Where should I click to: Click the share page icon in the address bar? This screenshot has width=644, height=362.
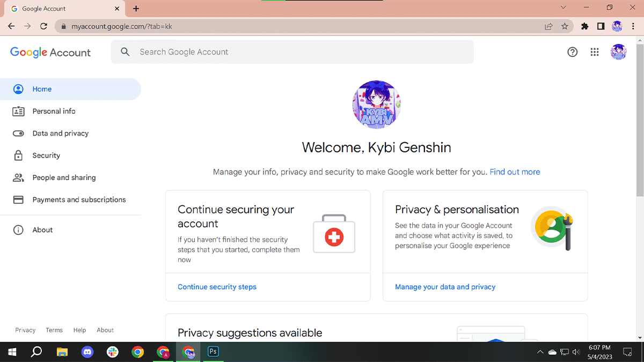pyautogui.click(x=548, y=26)
